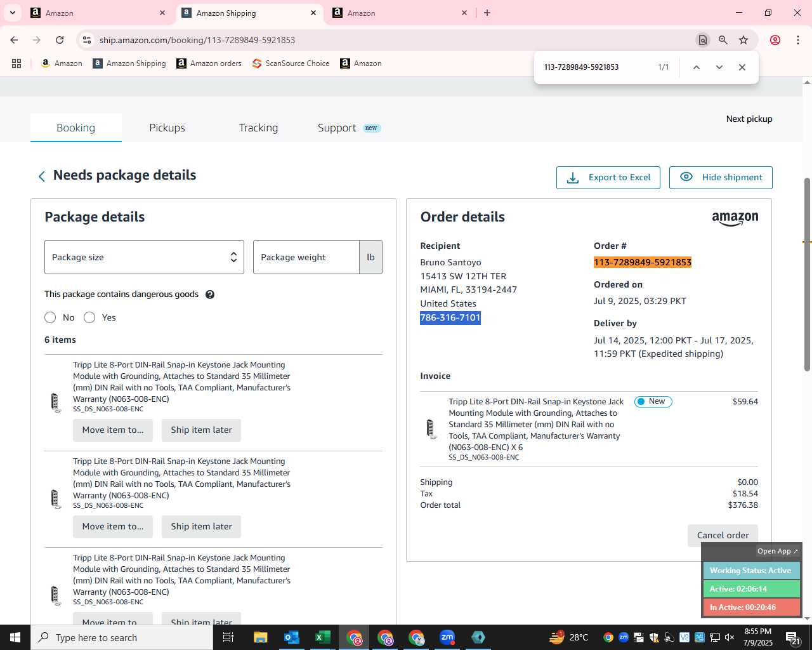Click first item's Move item to button
This screenshot has height=650, width=812.
click(x=113, y=430)
